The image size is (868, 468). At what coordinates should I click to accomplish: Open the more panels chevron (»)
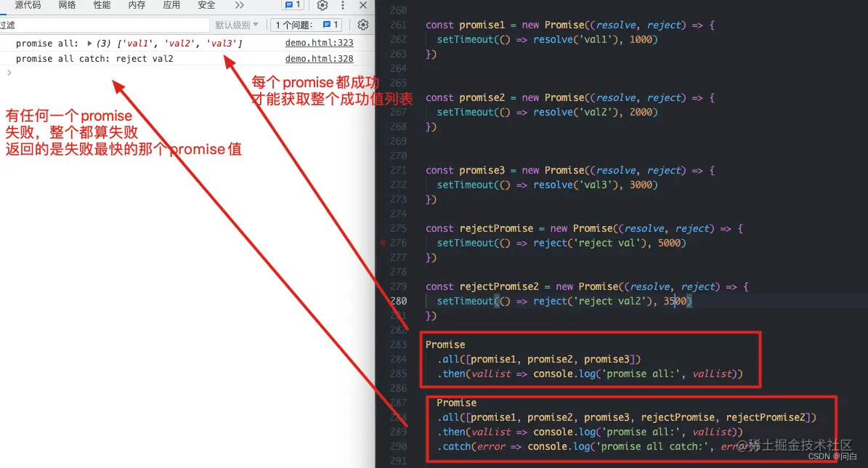(x=240, y=7)
